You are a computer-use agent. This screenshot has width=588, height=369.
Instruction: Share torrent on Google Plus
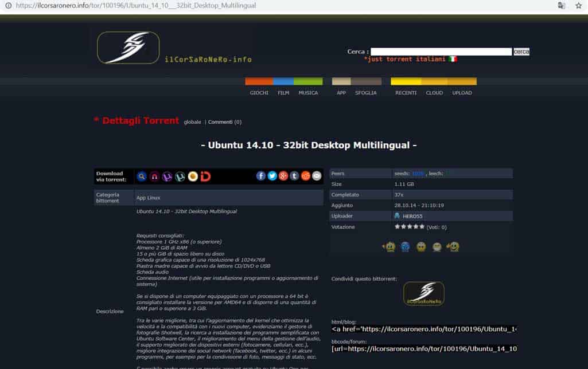(x=283, y=176)
